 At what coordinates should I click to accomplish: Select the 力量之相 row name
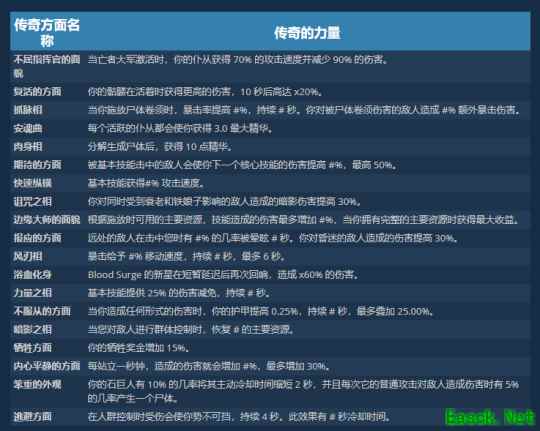coord(33,293)
